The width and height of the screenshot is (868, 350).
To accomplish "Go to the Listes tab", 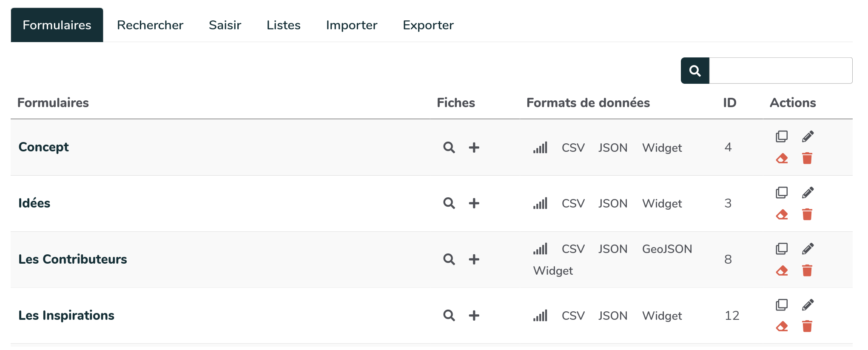I will click(283, 25).
